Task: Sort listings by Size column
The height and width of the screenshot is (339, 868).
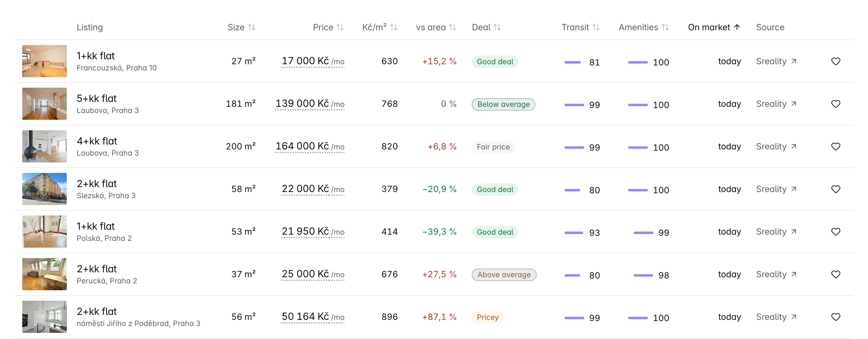Action: [241, 27]
